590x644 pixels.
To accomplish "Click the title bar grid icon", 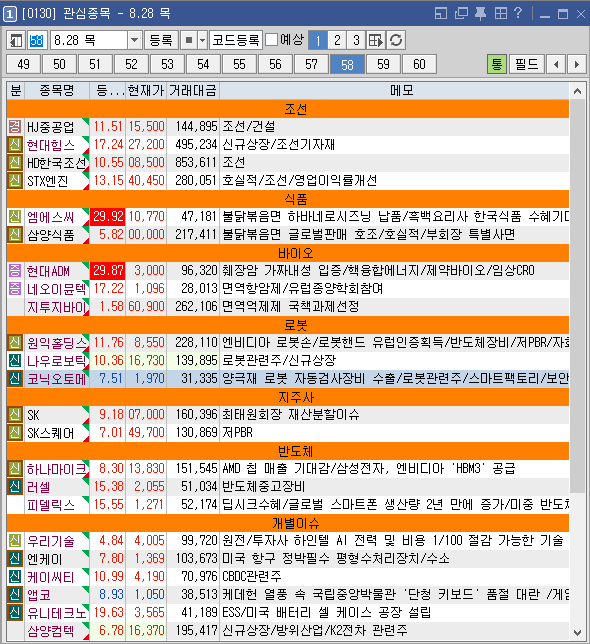I will pyautogui.click(x=500, y=14).
